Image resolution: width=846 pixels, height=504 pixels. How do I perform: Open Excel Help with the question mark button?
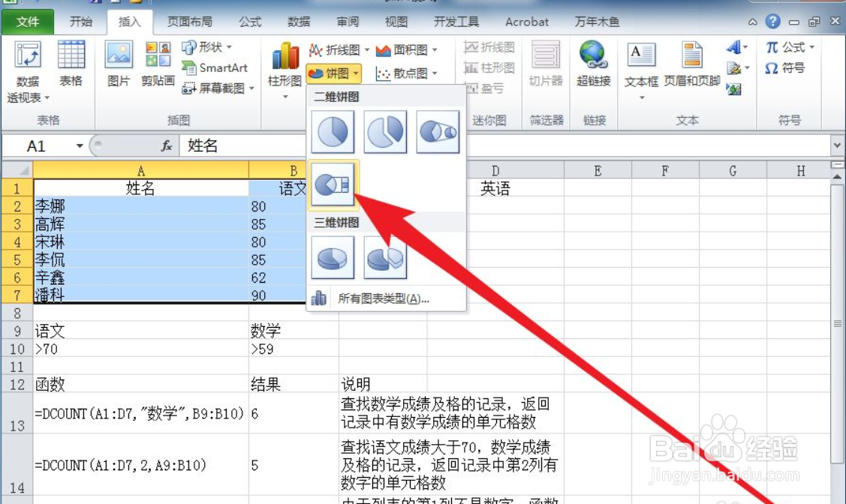pos(773,21)
